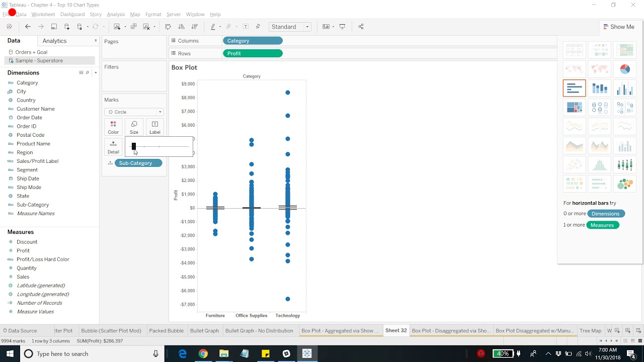Click the Sub-Category pill on Marks card
The image size is (644, 362).
138,163
